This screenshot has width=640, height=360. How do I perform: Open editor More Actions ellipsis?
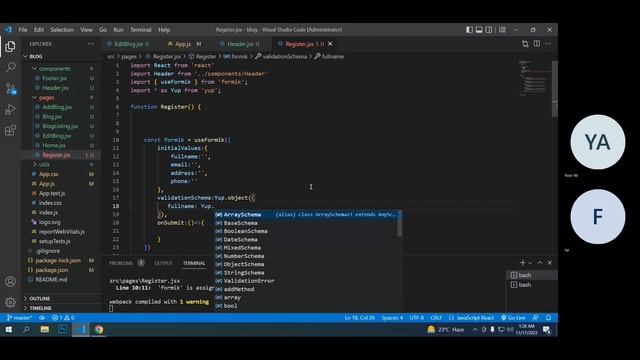[548, 44]
